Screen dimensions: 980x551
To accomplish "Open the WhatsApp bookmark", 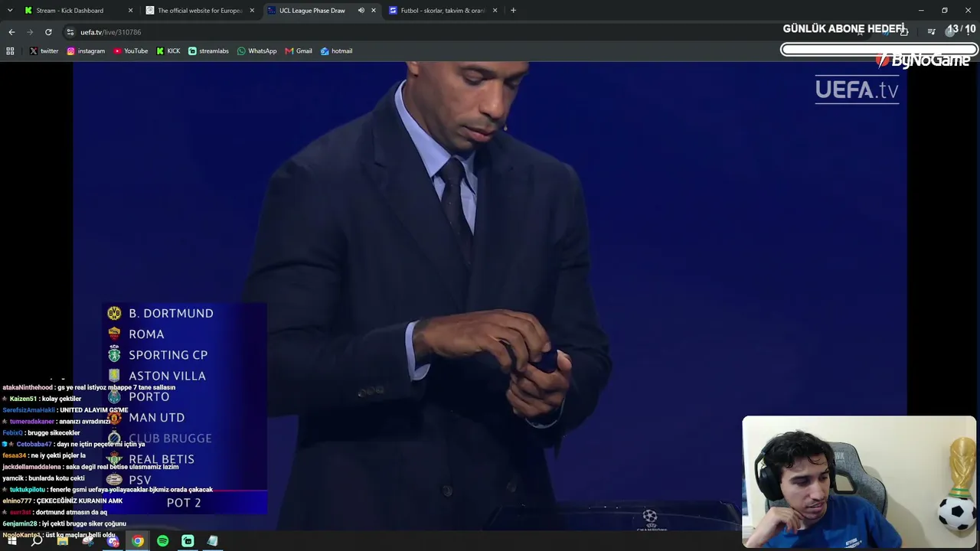I will pyautogui.click(x=257, y=51).
